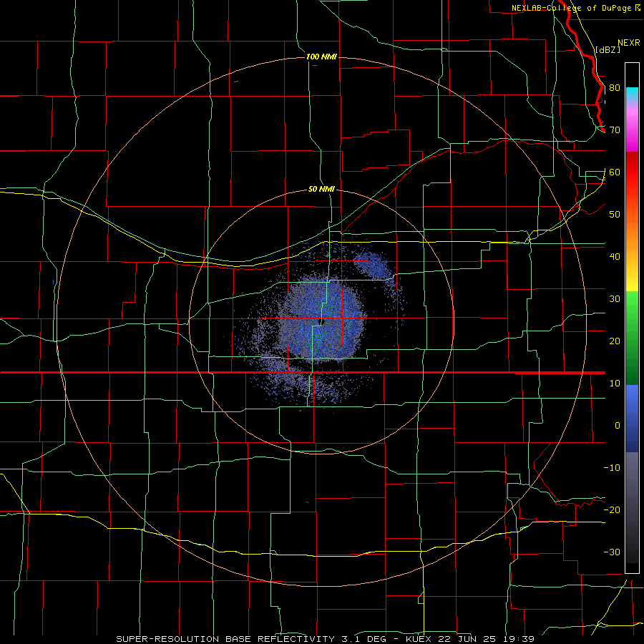This screenshot has width=644, height=644.
Task: Click the -20 value on the dBZ scale
Action: [612, 510]
